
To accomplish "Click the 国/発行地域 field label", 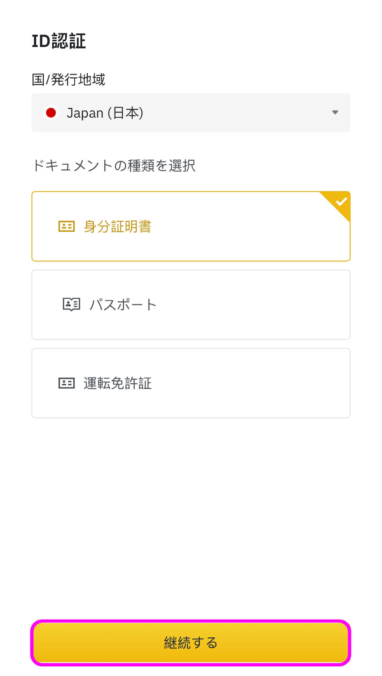I will [x=68, y=80].
